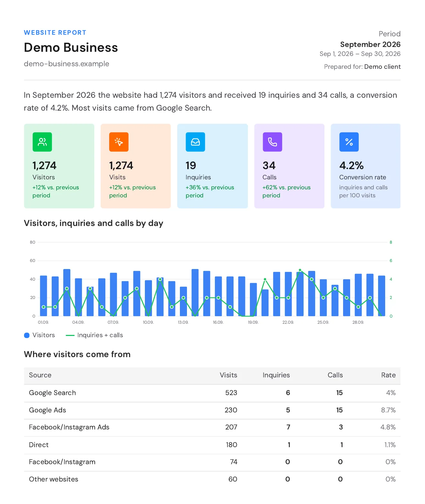Click the Demo Business title

(x=71, y=48)
